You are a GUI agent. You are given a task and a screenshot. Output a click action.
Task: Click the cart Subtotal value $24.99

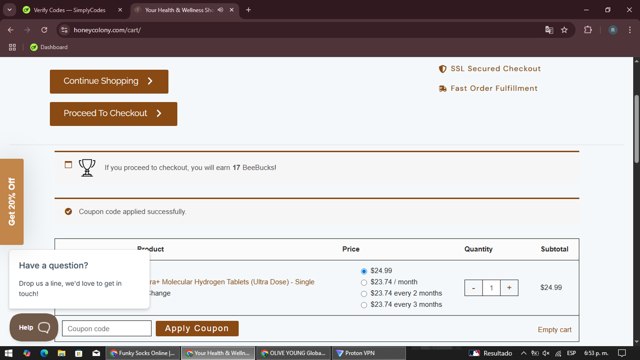point(551,288)
